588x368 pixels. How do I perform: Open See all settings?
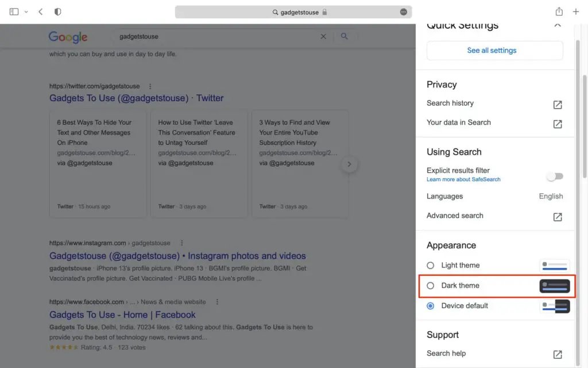coord(494,51)
